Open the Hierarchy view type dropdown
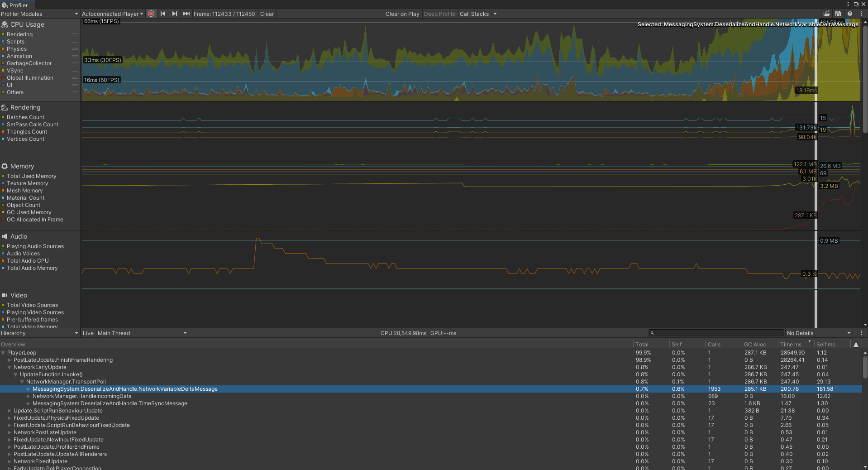The height and width of the screenshot is (470, 868). pos(40,333)
